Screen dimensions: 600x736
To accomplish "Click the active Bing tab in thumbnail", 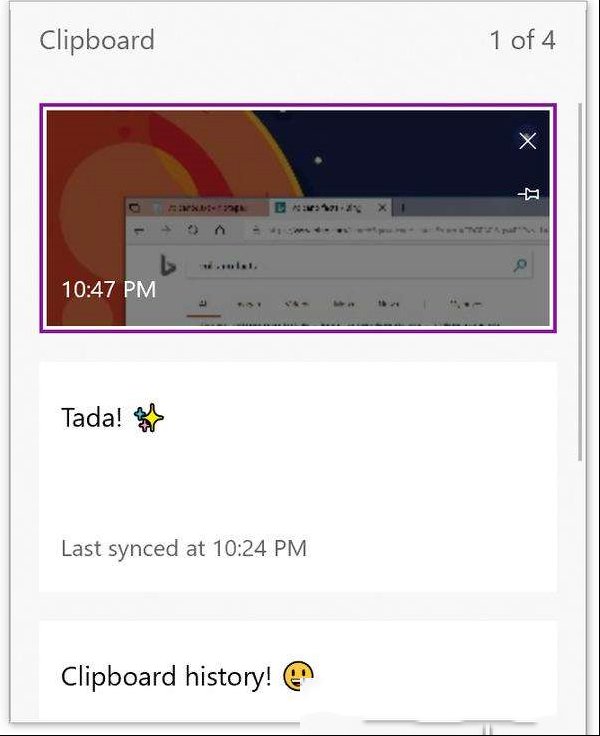I will (331, 207).
